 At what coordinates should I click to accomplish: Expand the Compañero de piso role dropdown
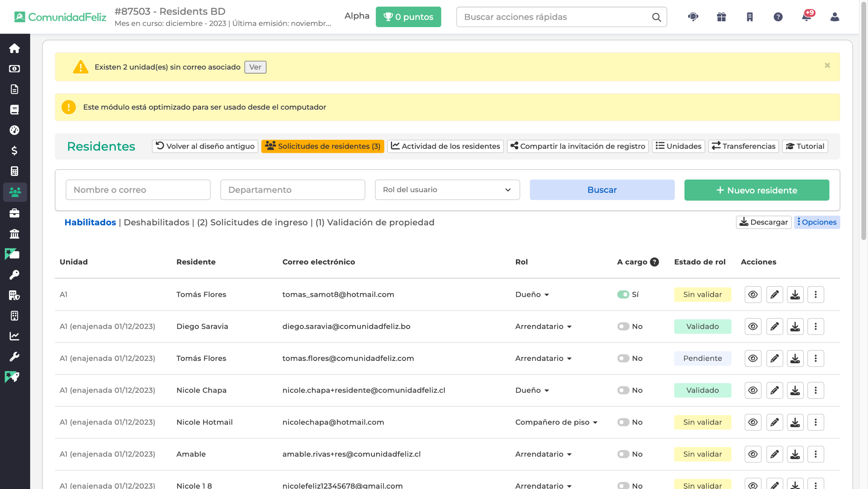pos(556,422)
